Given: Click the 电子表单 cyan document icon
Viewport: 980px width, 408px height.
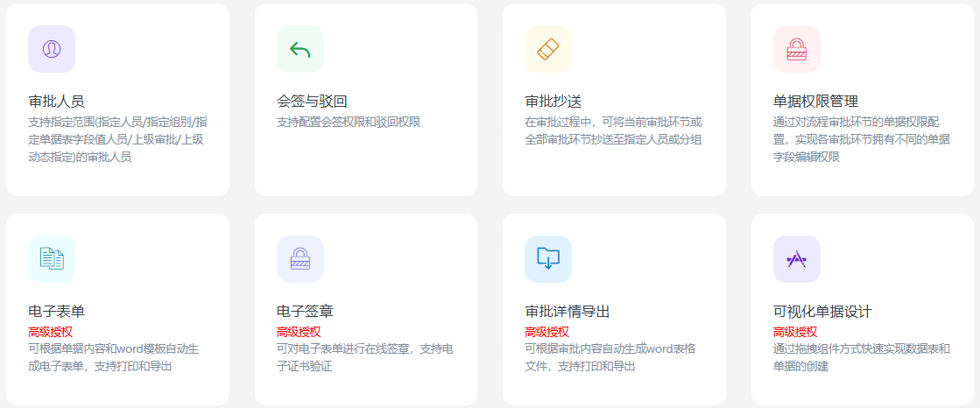Looking at the screenshot, I should (52, 259).
